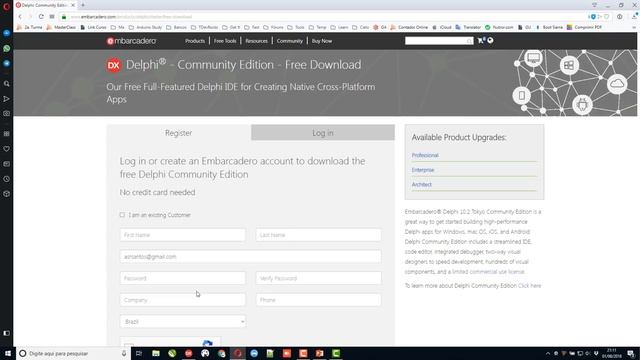This screenshot has width=640, height=360.
Task: Click the Last Name field
Action: [x=319, y=235]
